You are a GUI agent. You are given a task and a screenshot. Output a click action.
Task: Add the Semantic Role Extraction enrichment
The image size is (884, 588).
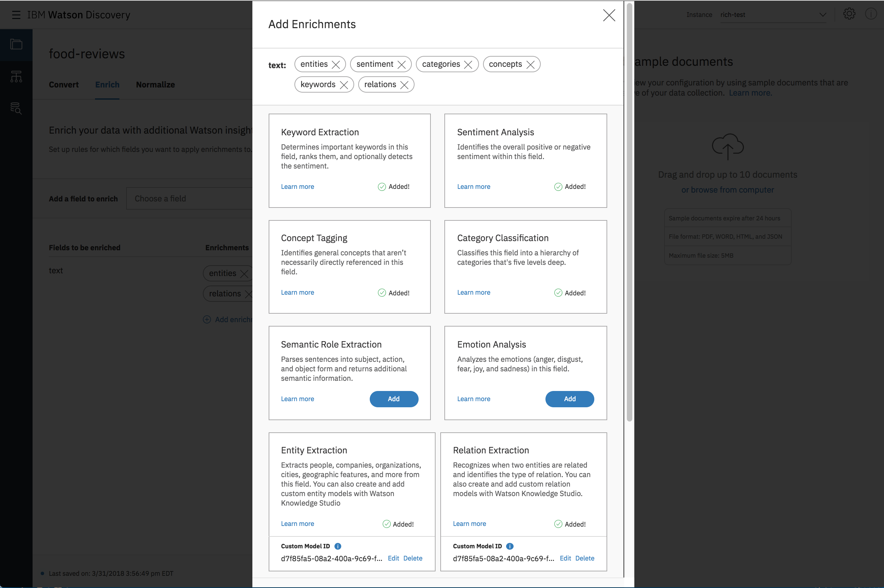(393, 399)
